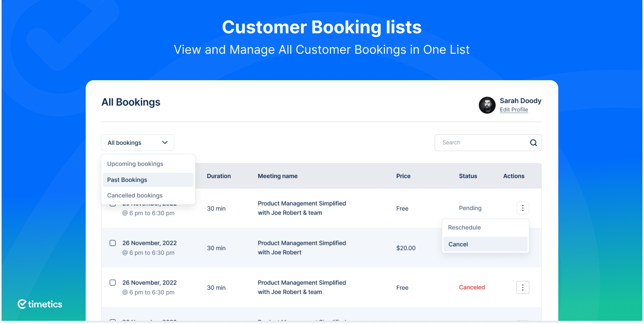Click 30 min duration in Pending row
The width and height of the screenshot is (644, 324).
[216, 209]
